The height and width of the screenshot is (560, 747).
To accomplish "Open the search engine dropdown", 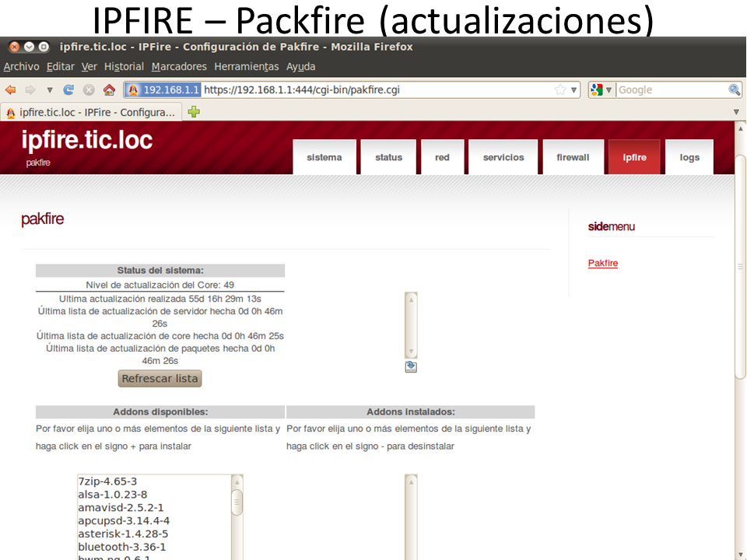I will coord(602,89).
